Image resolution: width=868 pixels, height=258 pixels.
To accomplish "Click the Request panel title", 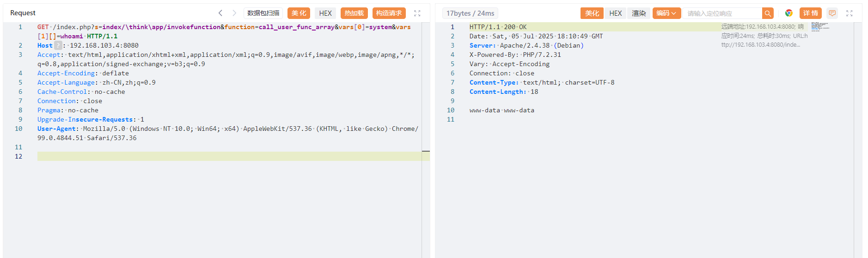I will click(x=23, y=13).
